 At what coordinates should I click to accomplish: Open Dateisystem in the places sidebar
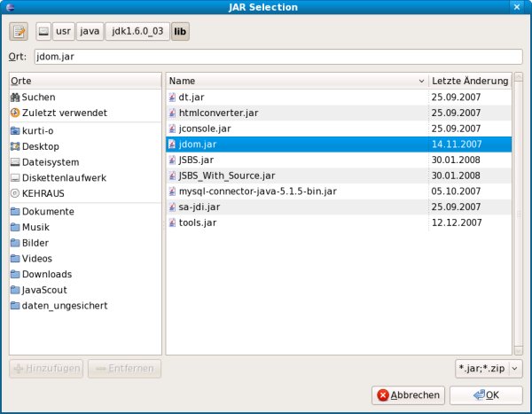point(51,162)
